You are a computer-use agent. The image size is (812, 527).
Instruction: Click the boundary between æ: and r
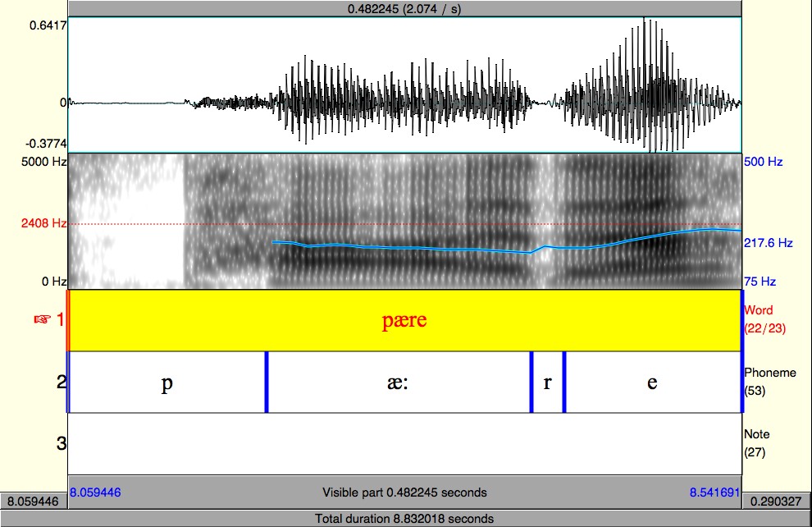point(531,383)
